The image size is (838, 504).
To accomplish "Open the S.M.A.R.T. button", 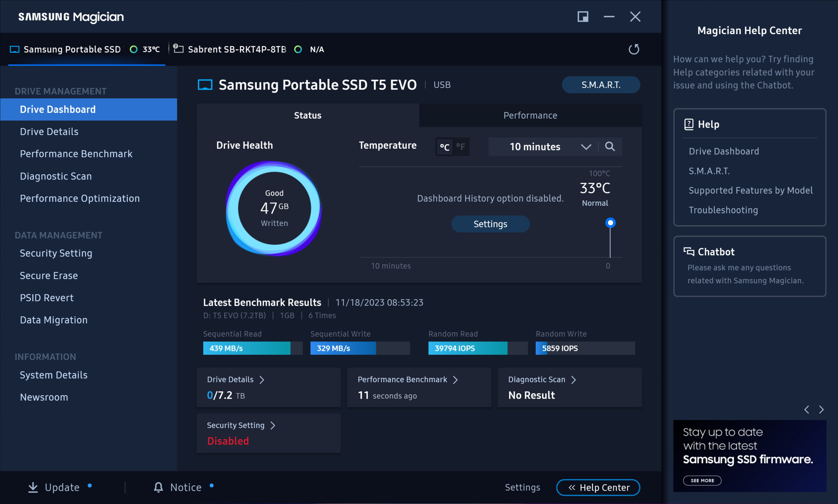I will (601, 85).
